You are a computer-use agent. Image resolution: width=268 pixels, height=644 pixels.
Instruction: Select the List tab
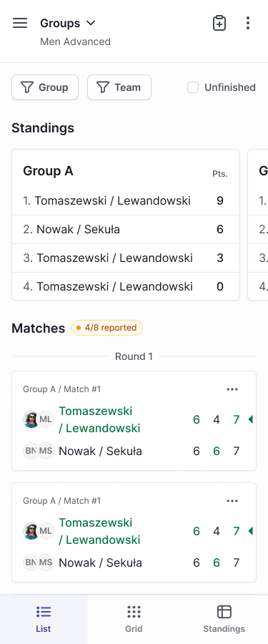44,620
